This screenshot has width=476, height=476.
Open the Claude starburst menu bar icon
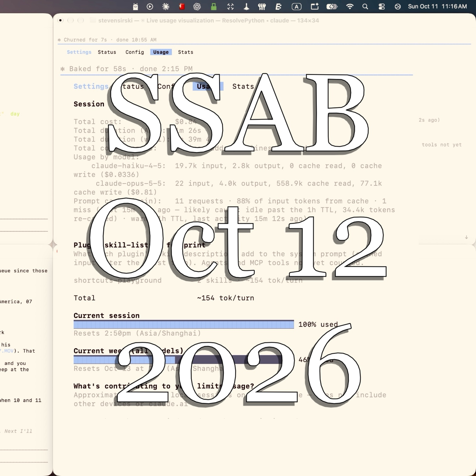[166, 7]
